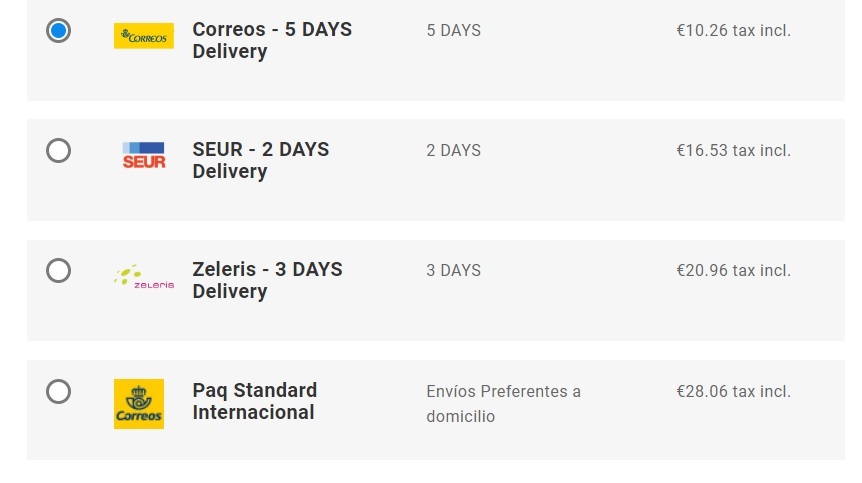Click the Correos crown logo for Paq Standard
The width and height of the screenshot is (862, 483).
(139, 404)
